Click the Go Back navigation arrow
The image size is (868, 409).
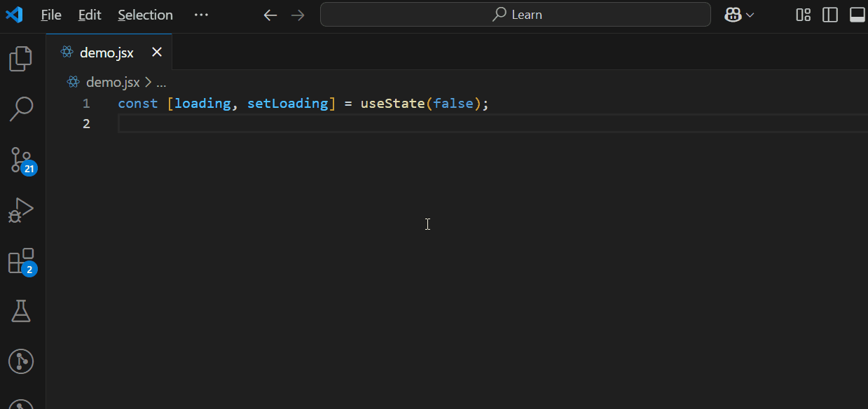click(270, 14)
